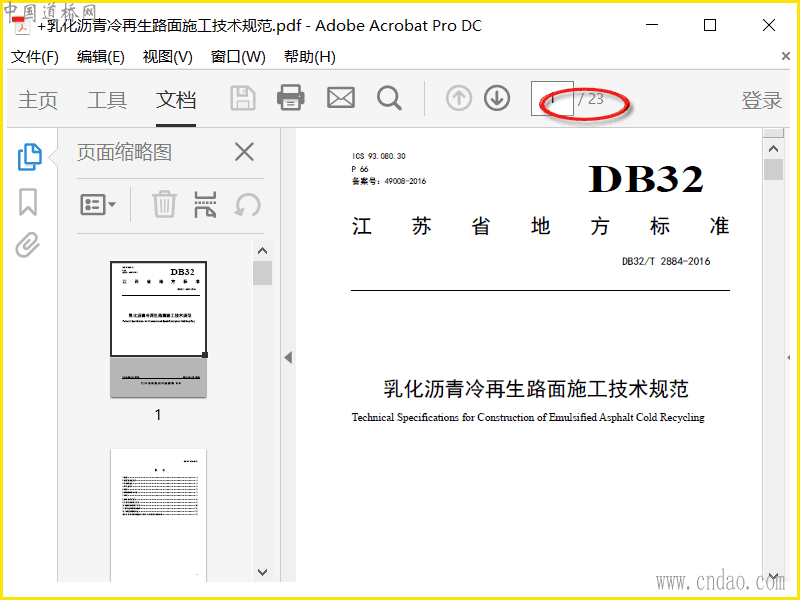Go to next page arrow

point(497,98)
